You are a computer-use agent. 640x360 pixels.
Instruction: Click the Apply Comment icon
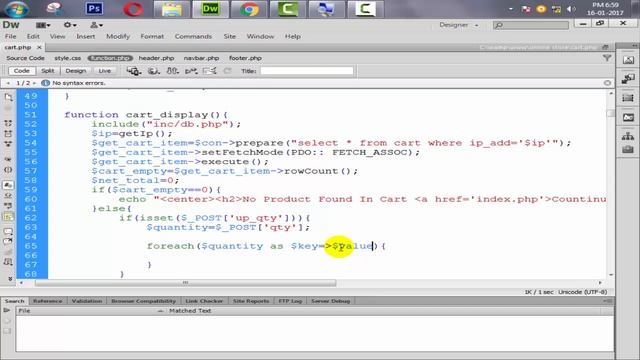tap(8, 231)
